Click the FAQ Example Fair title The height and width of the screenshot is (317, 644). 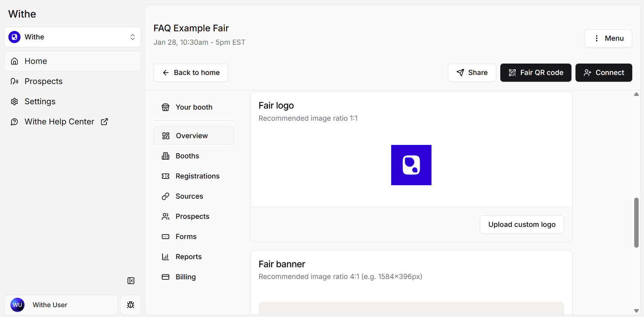point(191,28)
